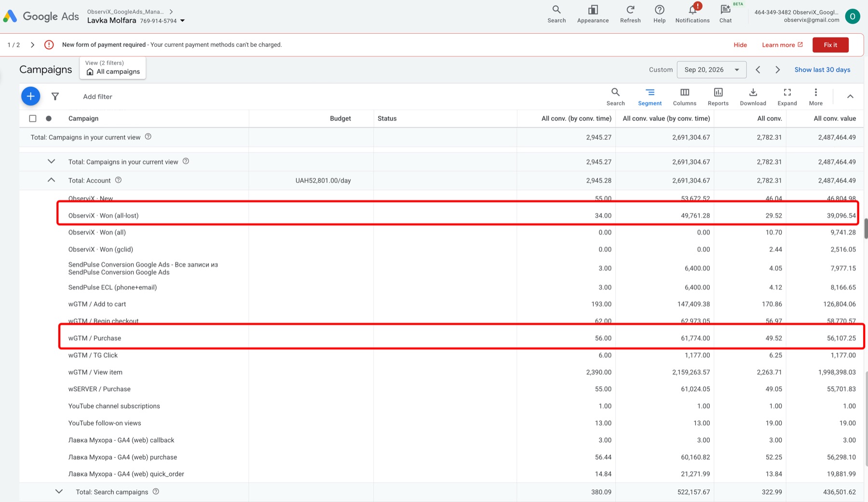Expand Total: Campaigns in your current view row
The width and height of the screenshot is (868, 502).
[51, 161]
